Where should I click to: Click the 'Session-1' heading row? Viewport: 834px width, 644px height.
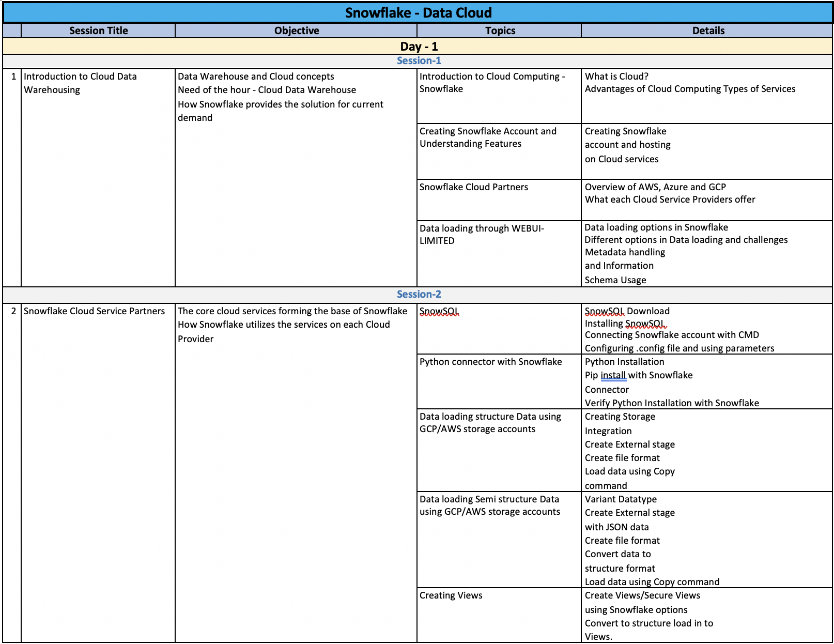click(x=418, y=61)
